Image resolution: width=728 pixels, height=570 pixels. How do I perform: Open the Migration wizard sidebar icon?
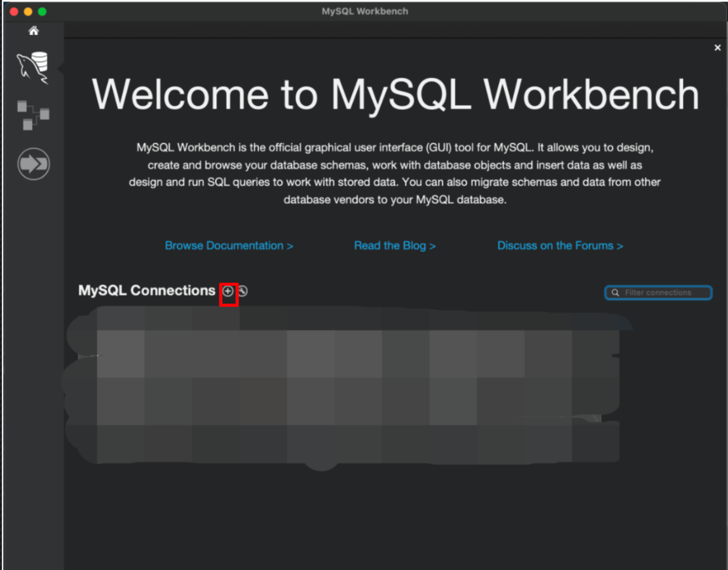[x=33, y=164]
